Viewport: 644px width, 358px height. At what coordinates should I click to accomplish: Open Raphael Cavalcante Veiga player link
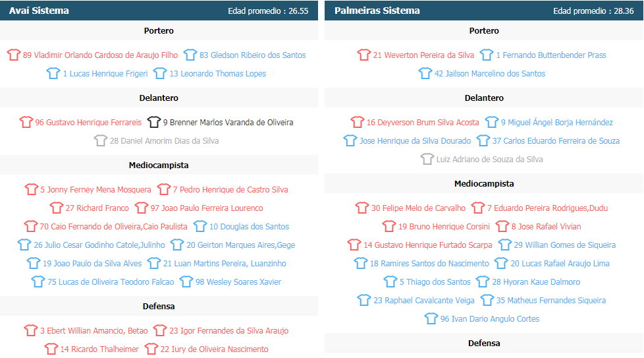point(424,301)
